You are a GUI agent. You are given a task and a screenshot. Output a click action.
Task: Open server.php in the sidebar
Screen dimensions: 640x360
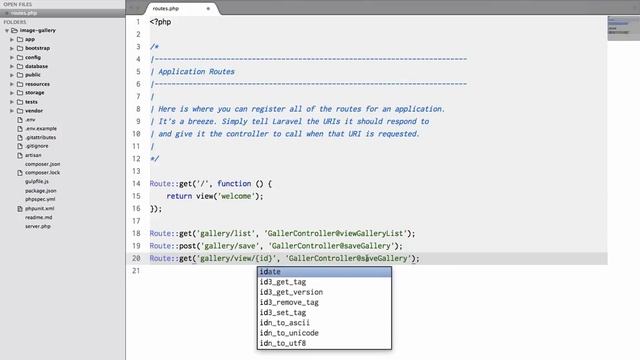(38, 226)
